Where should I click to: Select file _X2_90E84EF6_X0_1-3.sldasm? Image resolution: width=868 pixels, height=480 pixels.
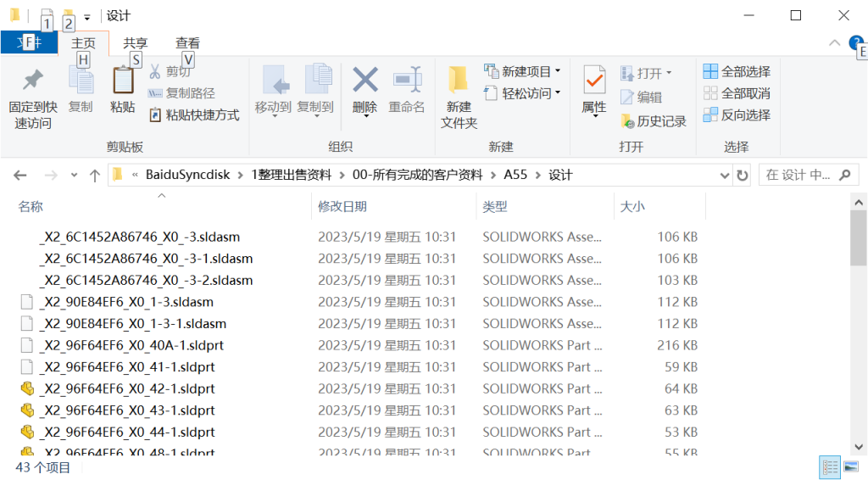click(x=126, y=302)
